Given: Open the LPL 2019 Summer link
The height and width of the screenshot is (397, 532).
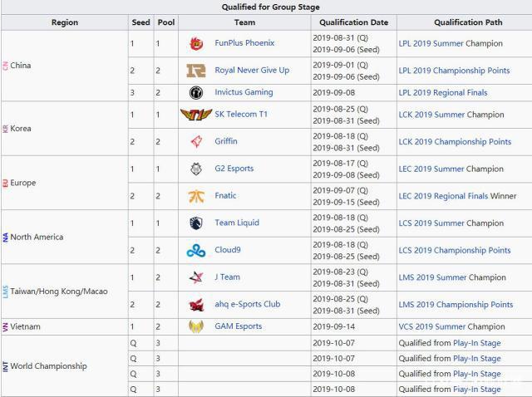Looking at the screenshot, I should 431,43.
